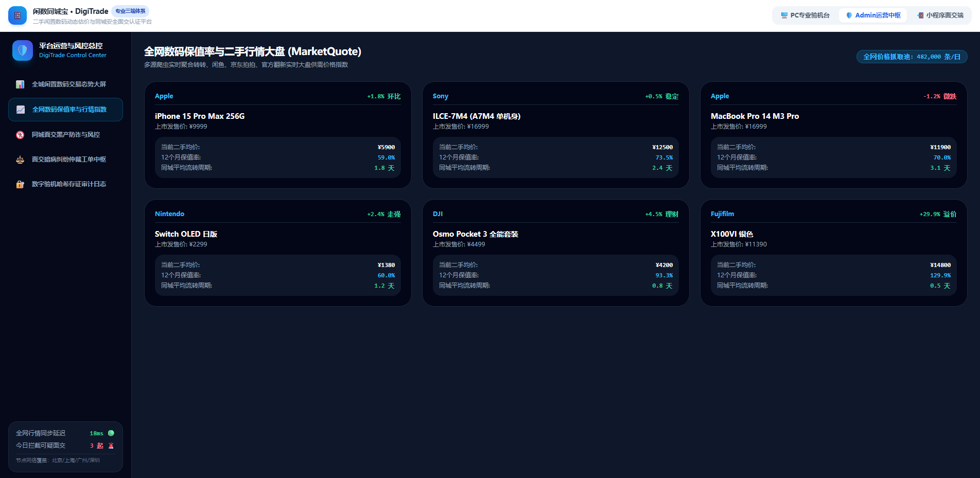
Task: Switch to PC专业验机台 view
Action: (805, 15)
